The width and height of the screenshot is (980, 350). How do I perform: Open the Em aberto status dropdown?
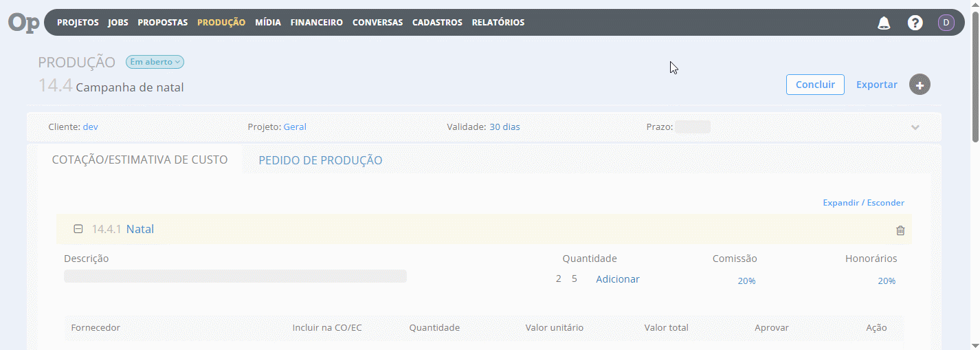(155, 62)
